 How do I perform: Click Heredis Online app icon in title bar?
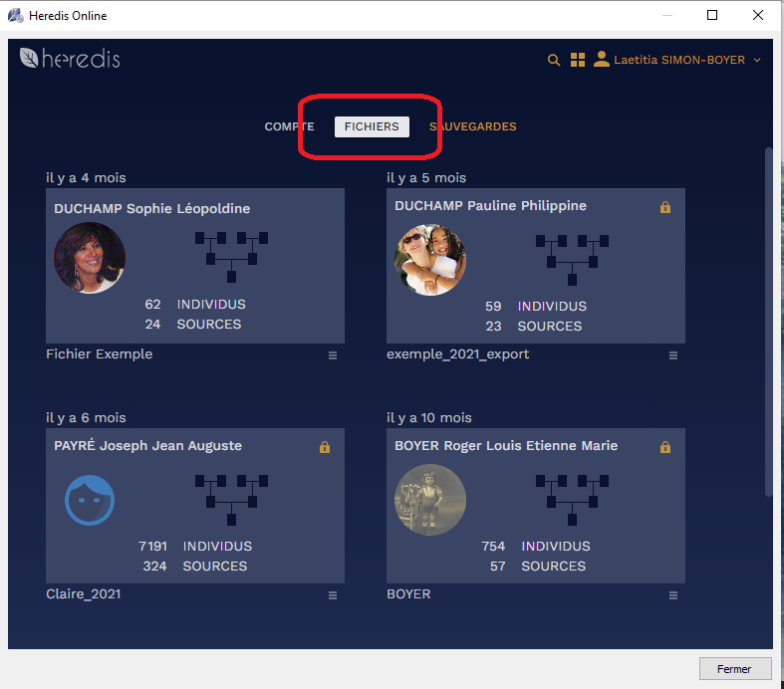tap(16, 16)
